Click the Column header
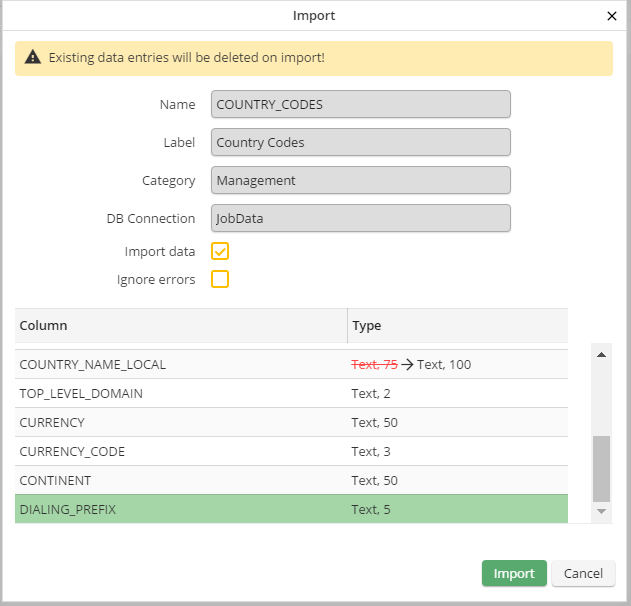This screenshot has width=631, height=606. pos(181,326)
